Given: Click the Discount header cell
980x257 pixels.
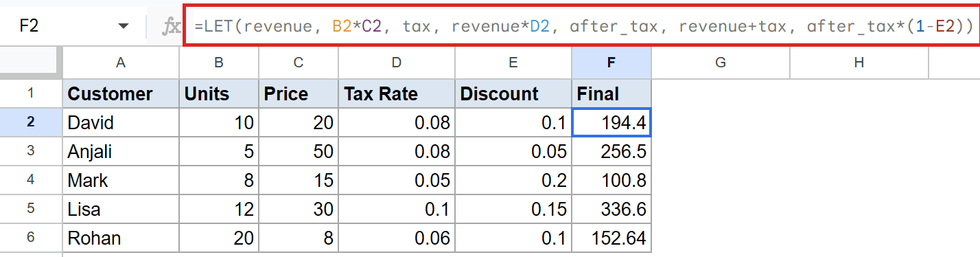Looking at the screenshot, I should [513, 93].
